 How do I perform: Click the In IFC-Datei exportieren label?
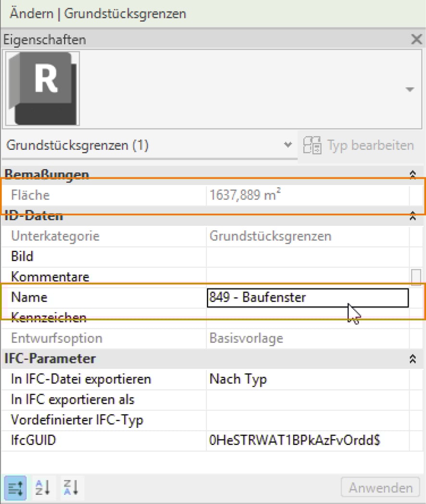[x=81, y=379]
